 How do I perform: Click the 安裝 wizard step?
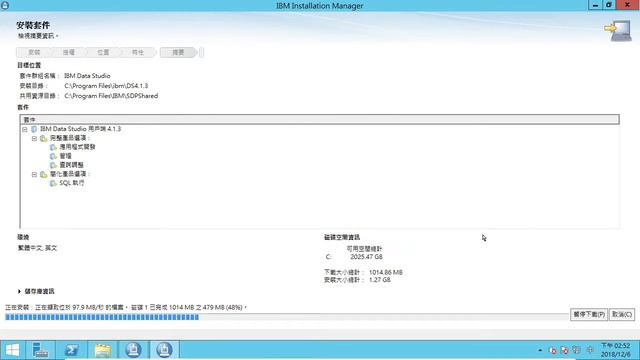pyautogui.click(x=34, y=52)
